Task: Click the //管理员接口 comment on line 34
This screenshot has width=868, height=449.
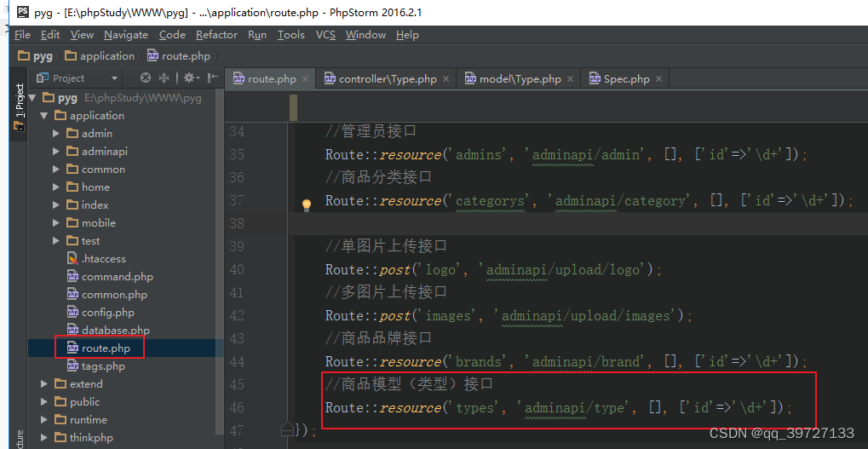Action: pyautogui.click(x=371, y=132)
